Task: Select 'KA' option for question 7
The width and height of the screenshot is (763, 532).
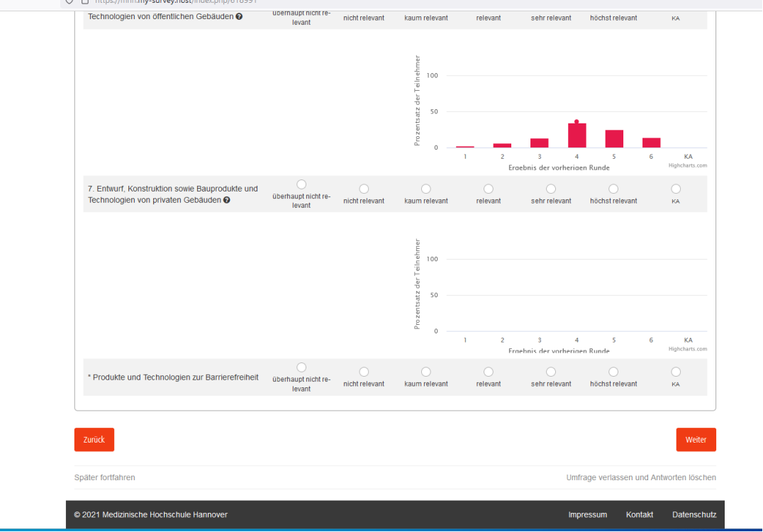Action: coord(676,189)
